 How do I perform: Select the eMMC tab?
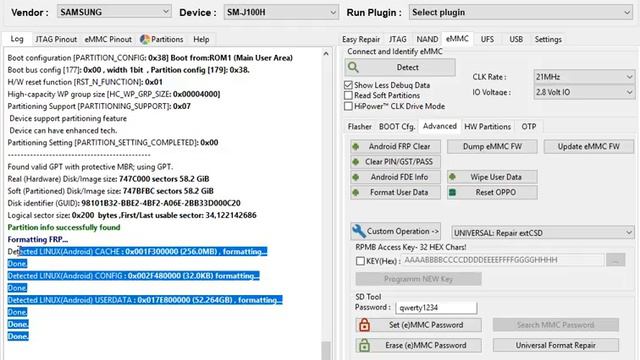point(457,39)
